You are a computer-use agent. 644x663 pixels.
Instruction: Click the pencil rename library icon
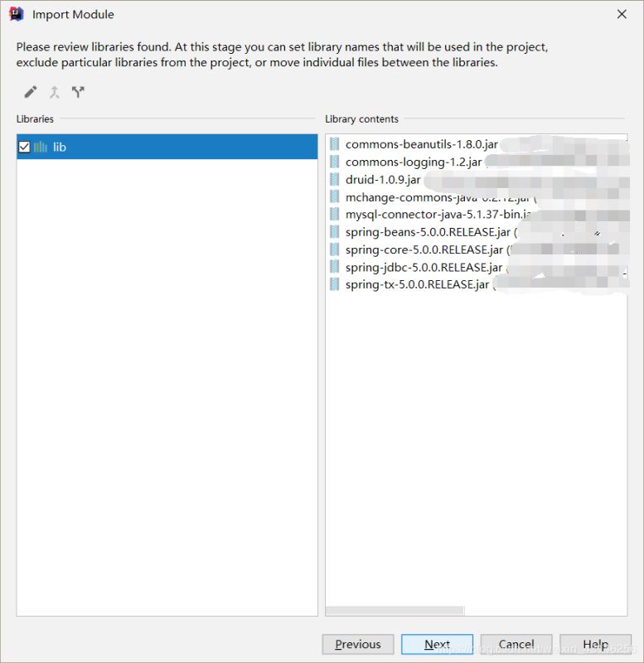(31, 92)
